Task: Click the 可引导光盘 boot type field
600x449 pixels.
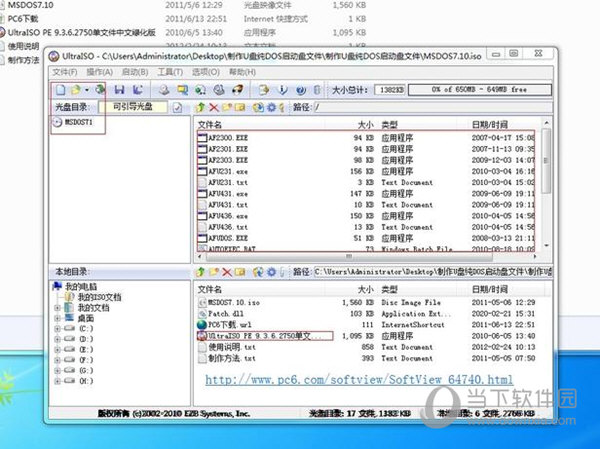Action: [x=133, y=107]
